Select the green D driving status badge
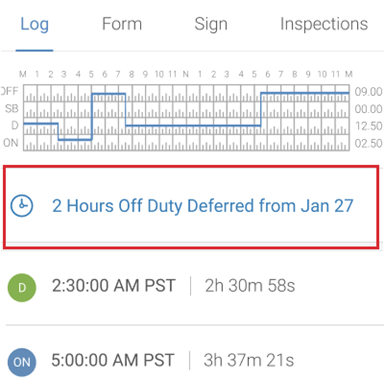This screenshot has width=384, height=378. click(22, 288)
